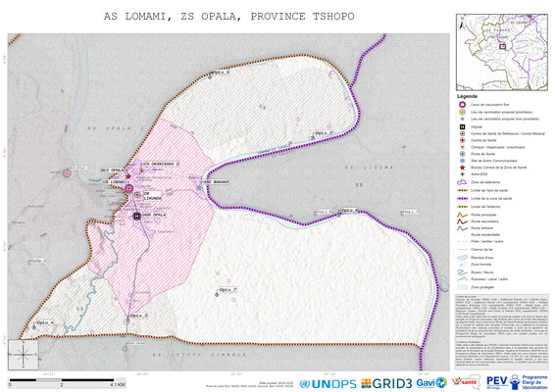Click the red star BCZ OPALA marker
Image resolution: width=555 pixels, height=392 pixels.
128,176
